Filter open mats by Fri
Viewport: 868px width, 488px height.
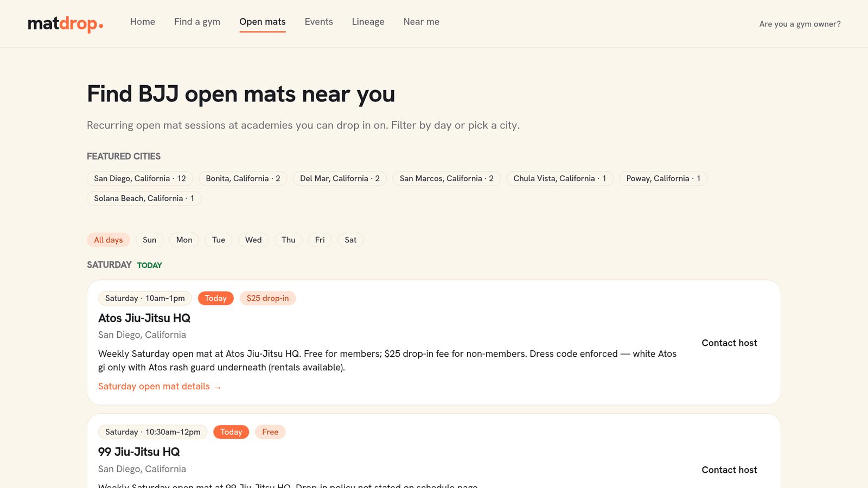(x=320, y=240)
